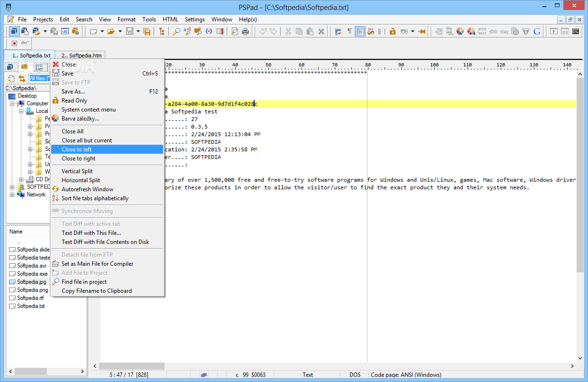Viewport: 588px width, 382px height.
Task: Expand the CD Drive tree node
Action: click(x=21, y=179)
